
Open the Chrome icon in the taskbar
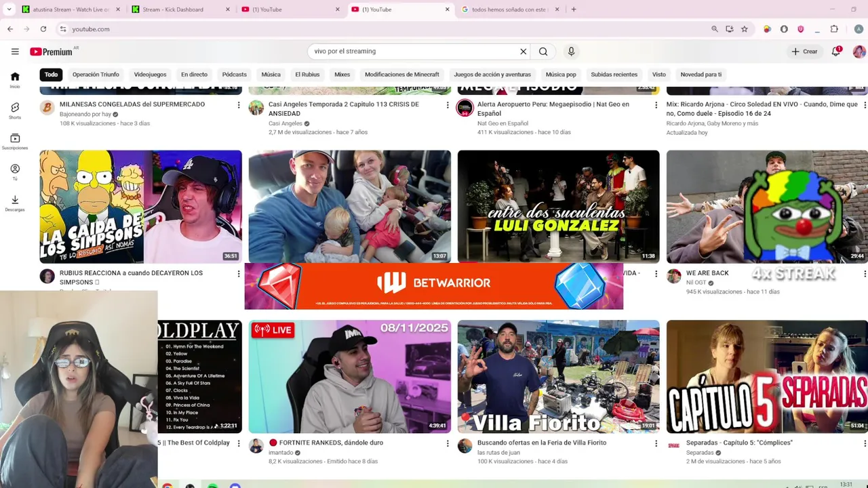pyautogui.click(x=167, y=485)
